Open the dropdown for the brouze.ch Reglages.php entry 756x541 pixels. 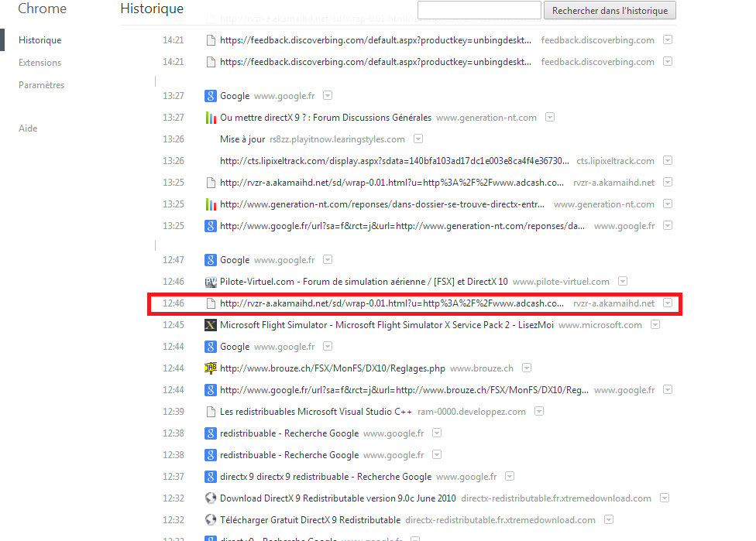click(527, 368)
